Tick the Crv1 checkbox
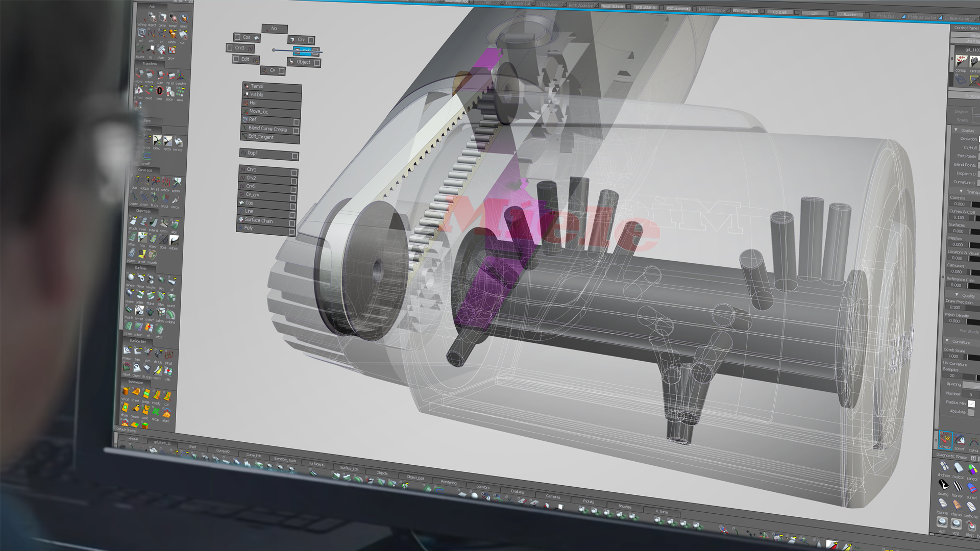980x551 pixels. tap(295, 173)
